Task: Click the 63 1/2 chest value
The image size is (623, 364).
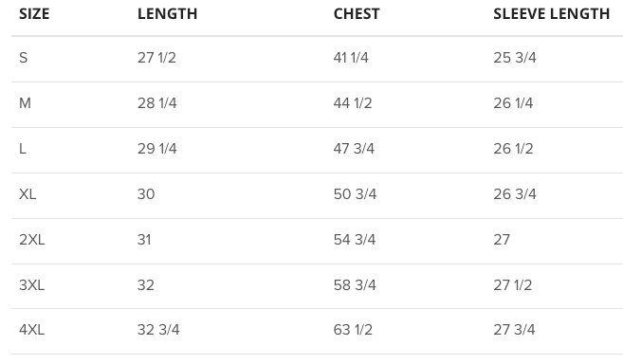Action: 353,330
